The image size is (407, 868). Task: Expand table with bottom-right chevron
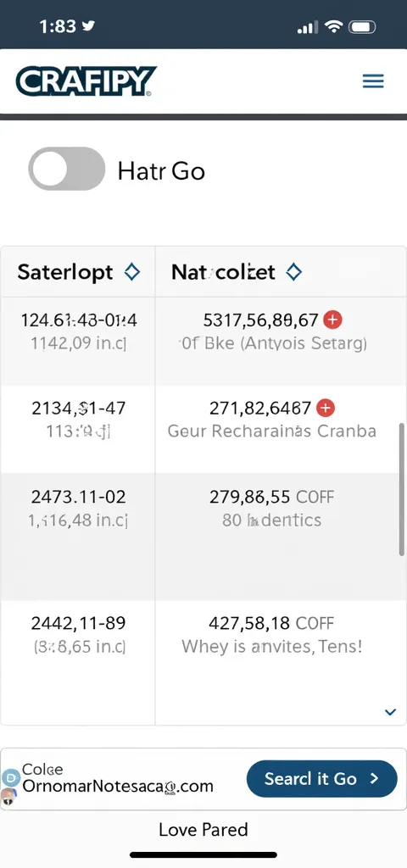click(x=390, y=712)
